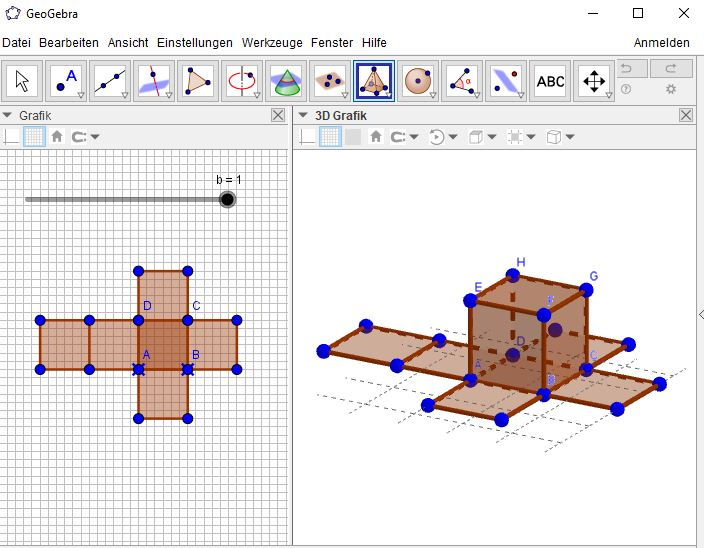Open the Ansicht menu
Image resolution: width=704 pixels, height=548 pixels.
[x=128, y=43]
